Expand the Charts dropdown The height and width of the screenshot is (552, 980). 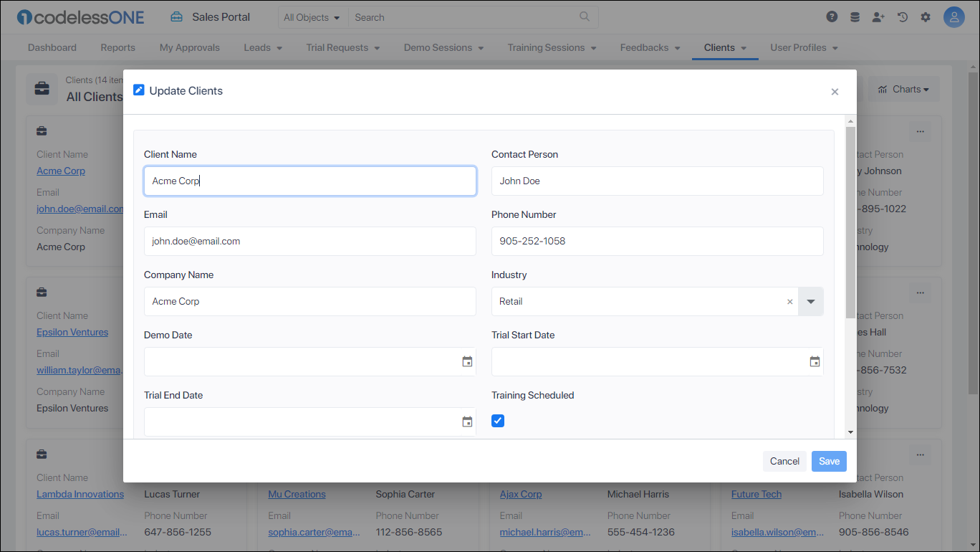click(x=904, y=90)
